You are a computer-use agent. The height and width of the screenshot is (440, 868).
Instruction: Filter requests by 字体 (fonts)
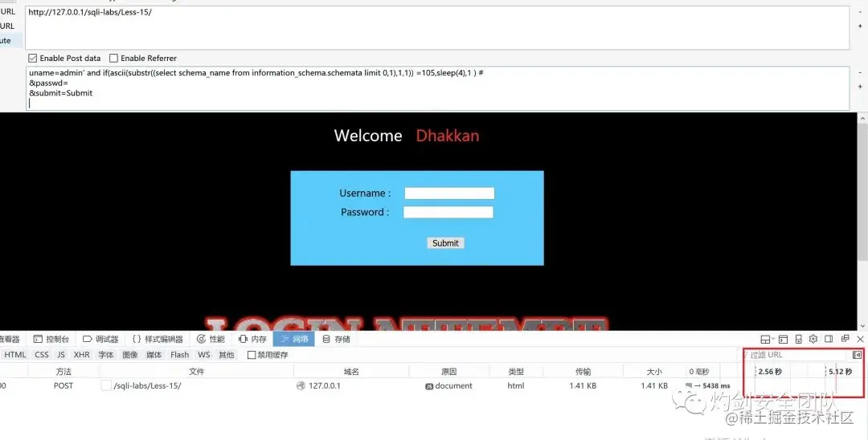pos(106,355)
